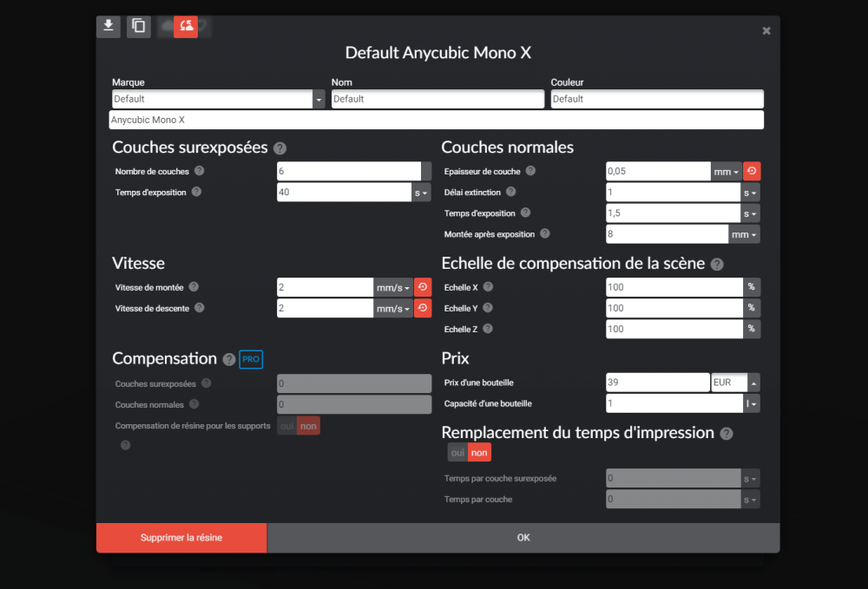Click the Vitesse de montée value field
This screenshot has height=589, width=868.
(x=325, y=288)
